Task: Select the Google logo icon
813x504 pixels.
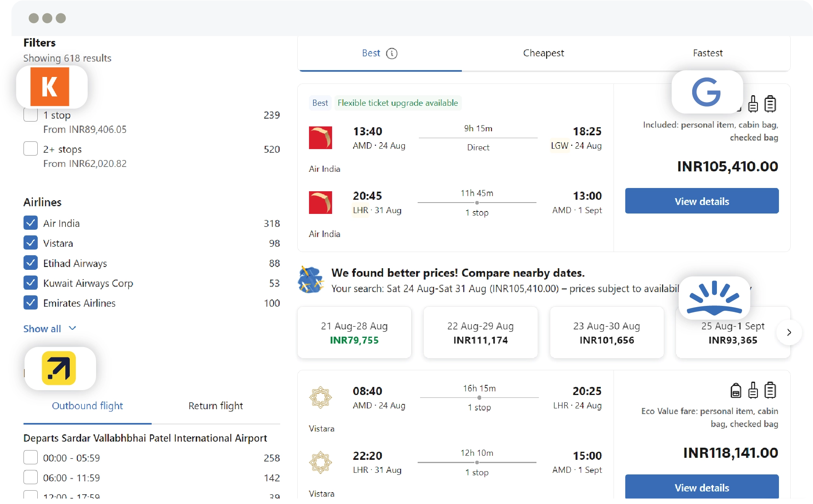Action: (x=707, y=92)
